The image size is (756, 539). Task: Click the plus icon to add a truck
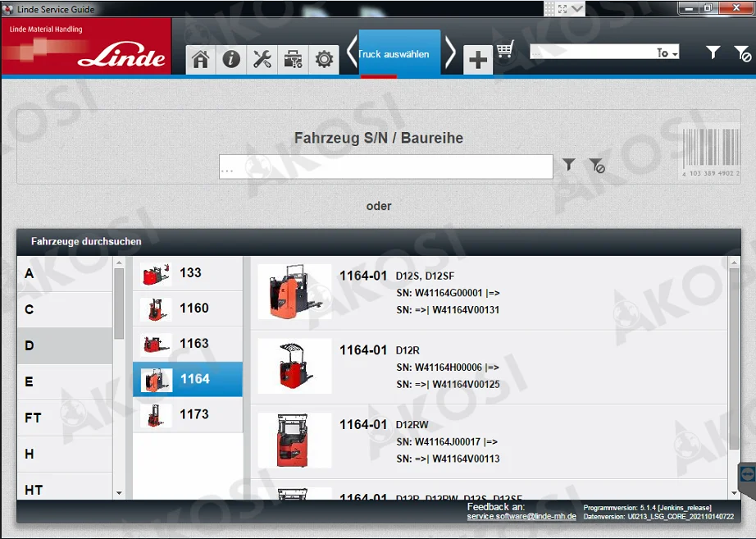click(x=478, y=59)
